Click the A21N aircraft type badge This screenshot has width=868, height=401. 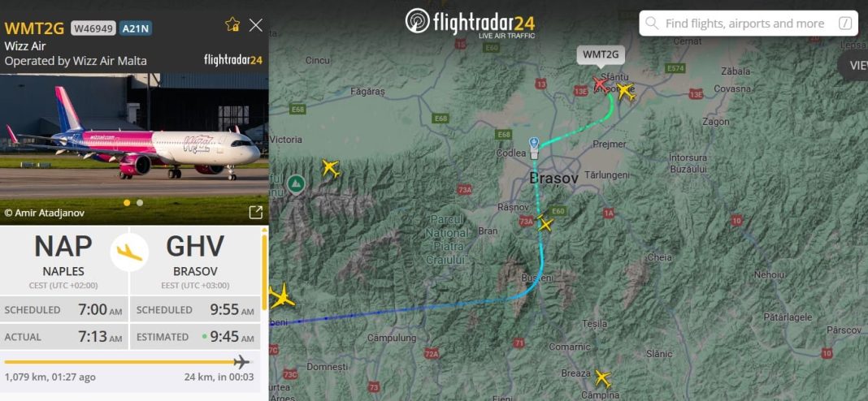click(136, 28)
